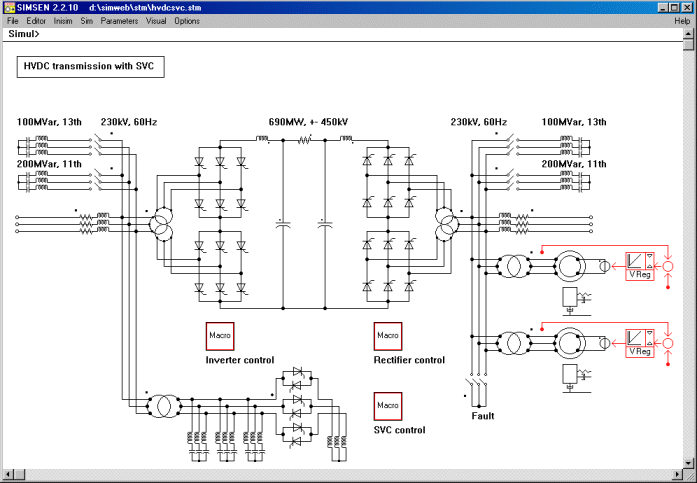
Task: Open the Editor menu
Action: point(36,21)
